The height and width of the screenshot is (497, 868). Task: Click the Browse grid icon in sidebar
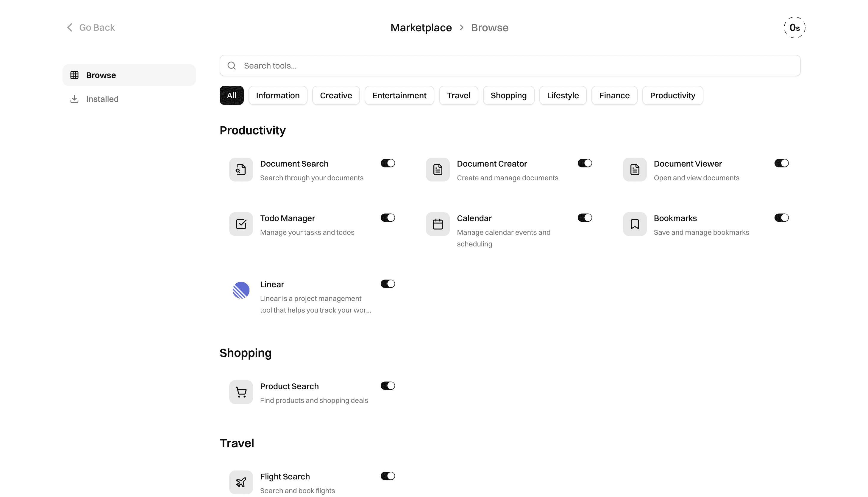click(x=74, y=75)
